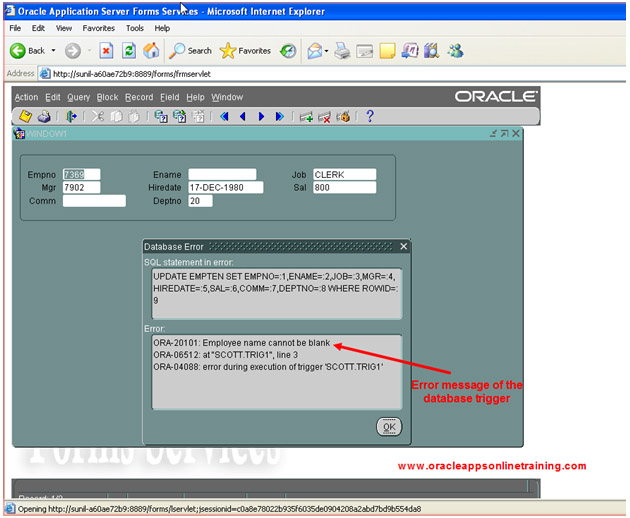630x518 pixels.
Task: Go to browser Home page icon
Action: [x=151, y=51]
